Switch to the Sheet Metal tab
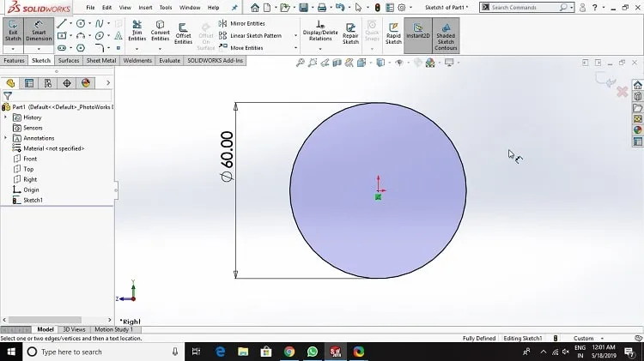This screenshot has height=361, width=644. 101,60
